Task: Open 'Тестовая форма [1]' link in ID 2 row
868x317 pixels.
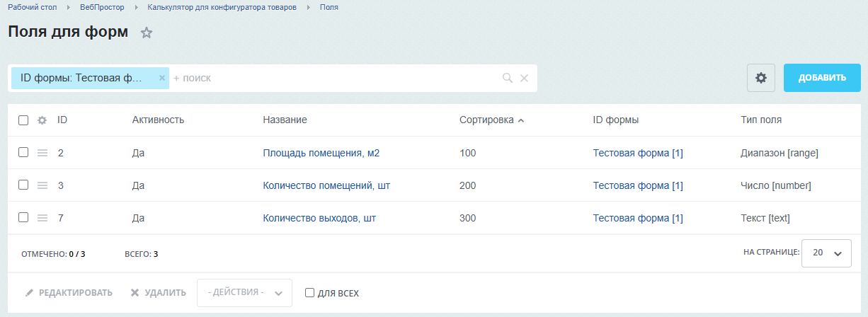Action: [x=638, y=153]
